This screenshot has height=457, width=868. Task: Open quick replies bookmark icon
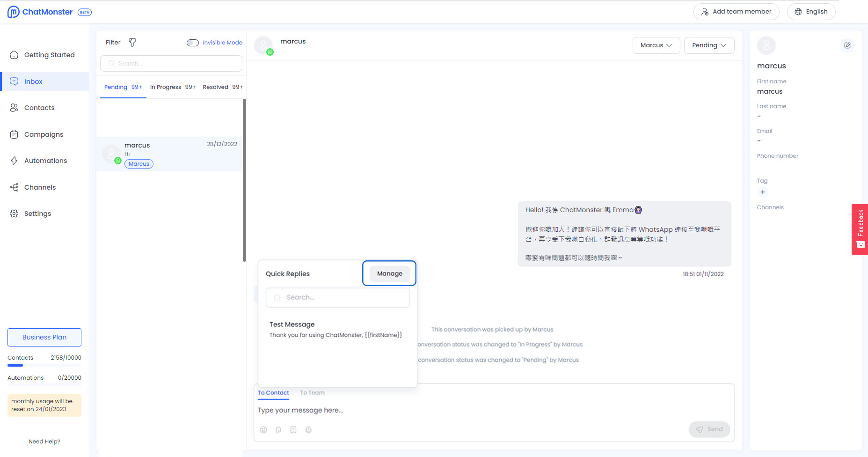[x=293, y=430]
